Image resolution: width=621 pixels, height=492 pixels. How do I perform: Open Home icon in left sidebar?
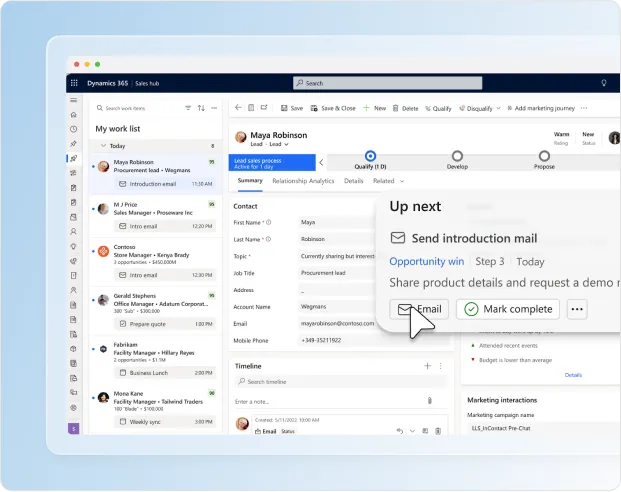(x=74, y=115)
